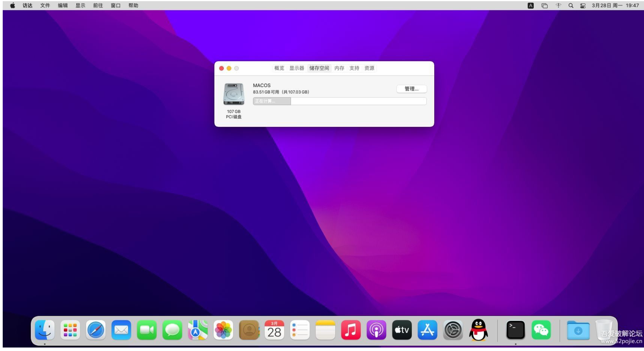Viewport: 644px width, 351px height.
Task: Open the Music app icon
Action: pos(351,330)
